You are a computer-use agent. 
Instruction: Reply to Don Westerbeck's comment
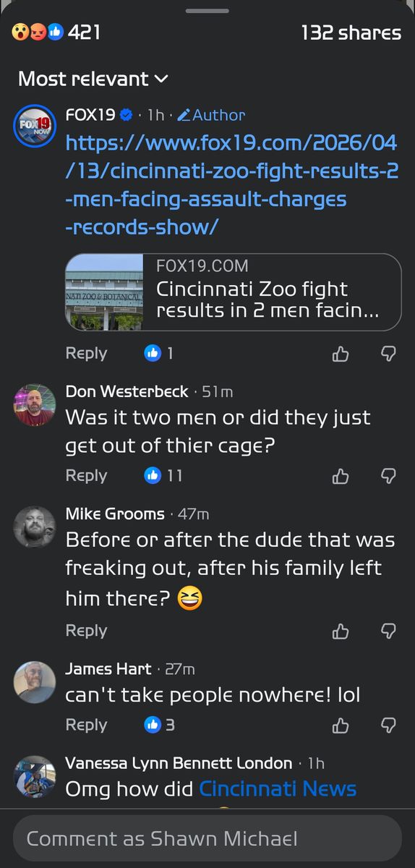click(x=86, y=476)
